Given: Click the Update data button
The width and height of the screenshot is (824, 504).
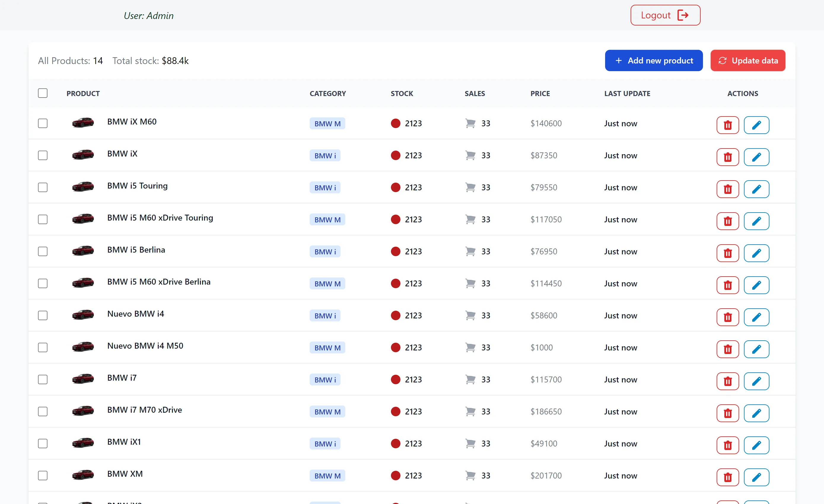Looking at the screenshot, I should 748,61.
